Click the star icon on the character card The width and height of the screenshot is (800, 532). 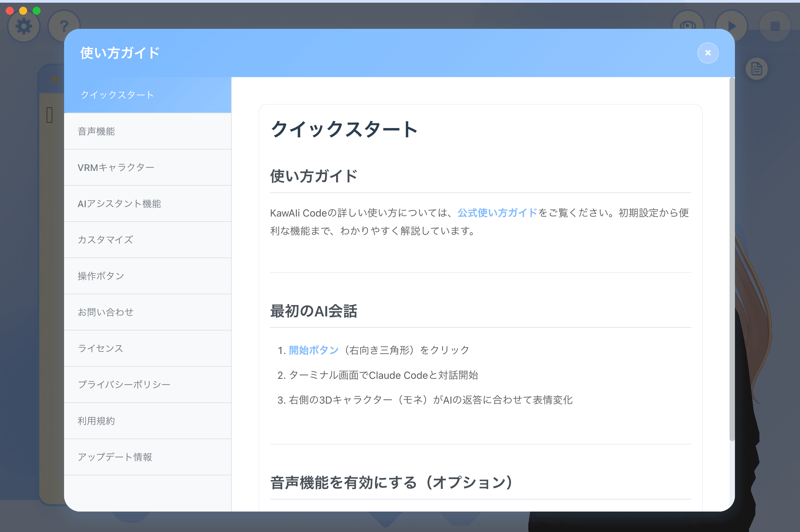(x=54, y=79)
